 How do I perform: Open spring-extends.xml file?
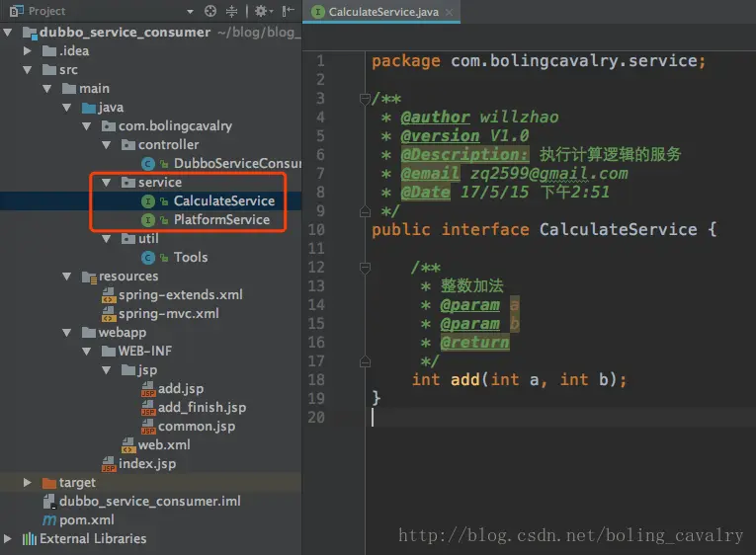180,295
